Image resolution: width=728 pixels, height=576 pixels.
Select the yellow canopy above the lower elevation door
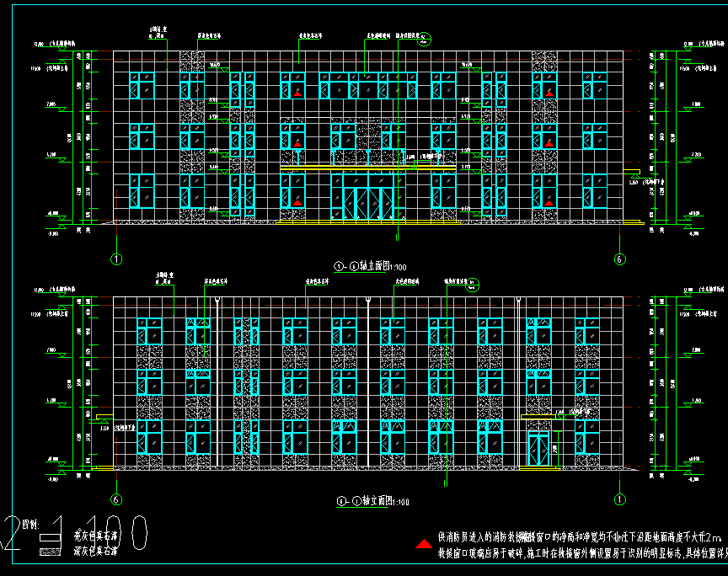point(548,417)
